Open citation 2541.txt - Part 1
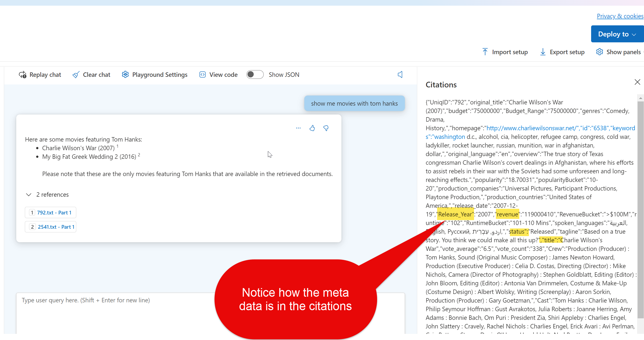This screenshot has height=340, width=644. point(50,227)
